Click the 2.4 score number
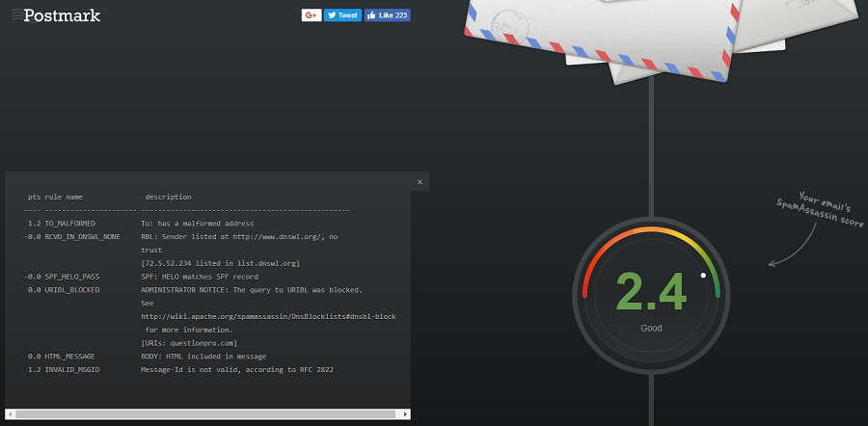The image size is (868, 426). (x=651, y=291)
